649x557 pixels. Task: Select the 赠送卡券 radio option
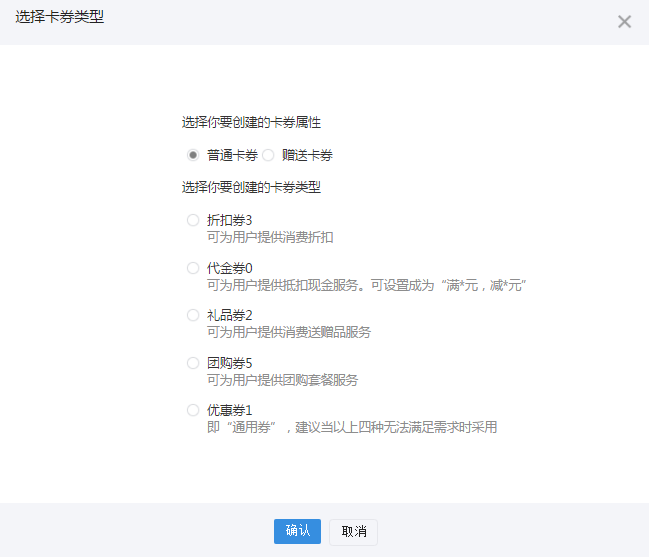pyautogui.click(x=268, y=155)
